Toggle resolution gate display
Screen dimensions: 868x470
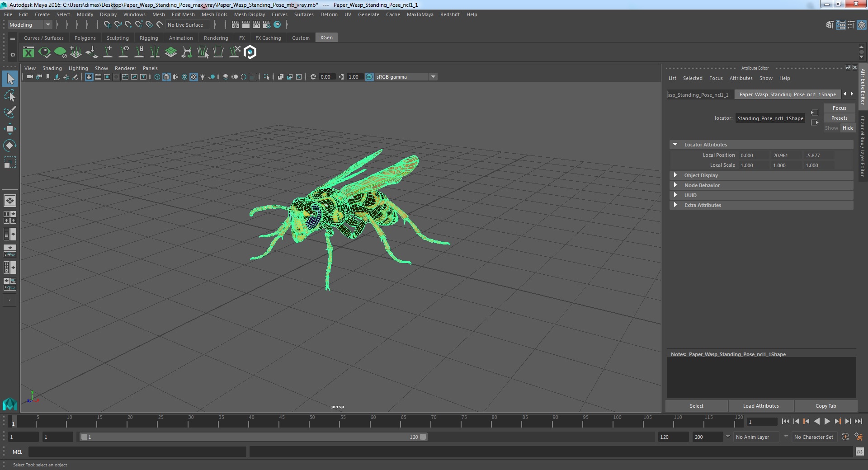coord(107,77)
